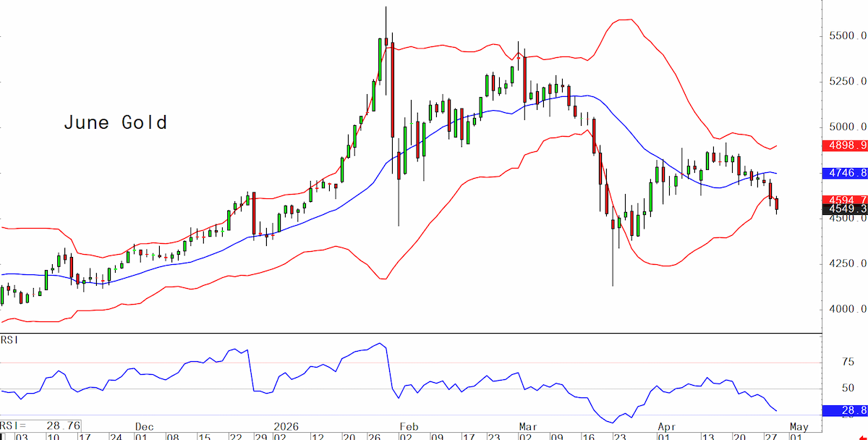Screen dimensions: 868x440
Task: Click the red 4594.7 lower band value tag
Action: (x=845, y=200)
